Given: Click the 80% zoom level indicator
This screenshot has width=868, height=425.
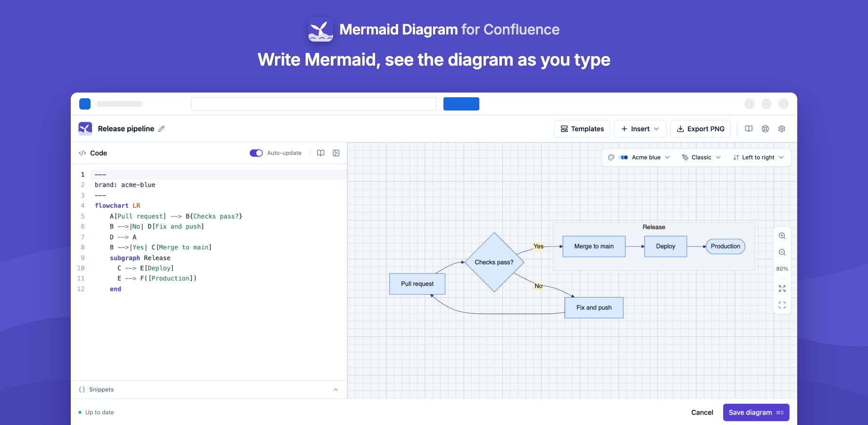Looking at the screenshot, I should [x=782, y=269].
